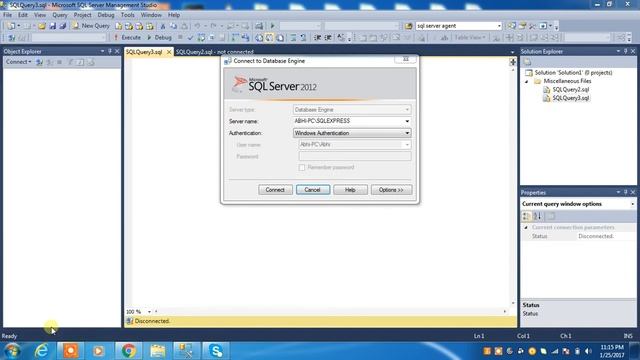Click the Cut scissors icon
Viewport: 640px width, 360px height.
tap(163, 26)
